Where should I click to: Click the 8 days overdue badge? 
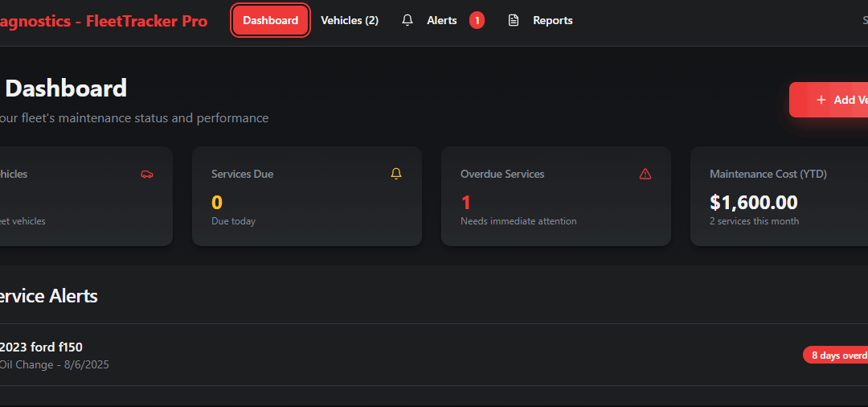point(836,356)
